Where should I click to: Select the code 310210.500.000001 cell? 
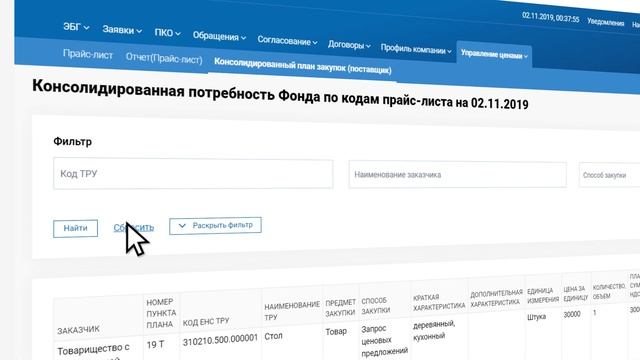coord(220,340)
